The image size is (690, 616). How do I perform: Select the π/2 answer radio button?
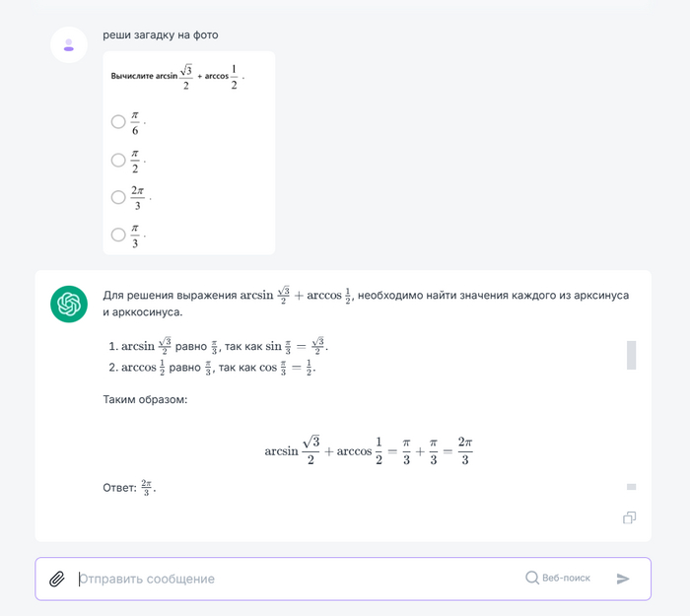pos(118,160)
